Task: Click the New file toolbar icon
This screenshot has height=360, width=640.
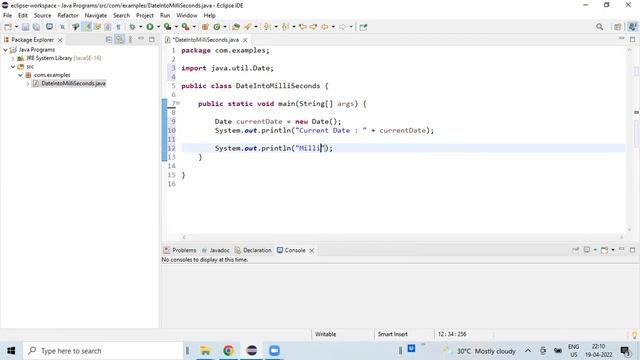Action: pyautogui.click(x=8, y=27)
